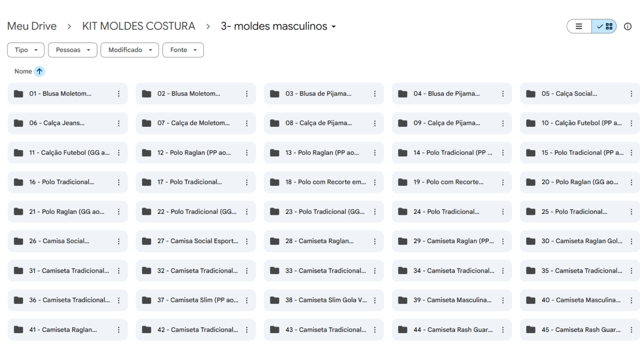This screenshot has height=362, width=644.
Task: Open the view details info icon
Action: (628, 26)
